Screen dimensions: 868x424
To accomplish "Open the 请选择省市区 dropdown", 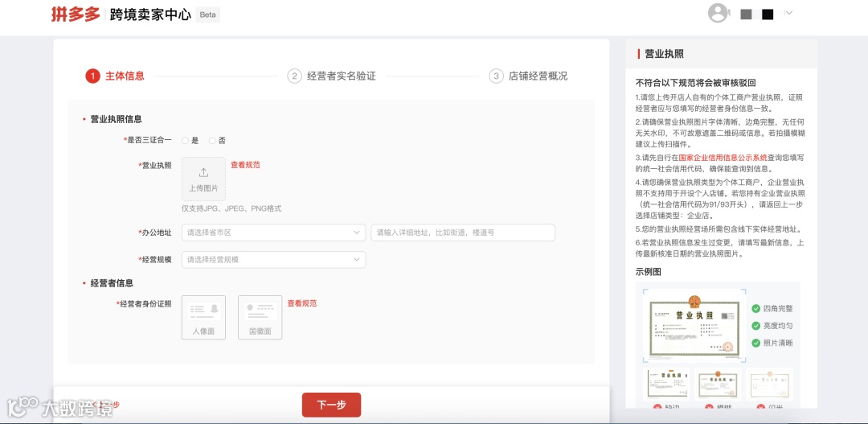I will click(x=273, y=233).
